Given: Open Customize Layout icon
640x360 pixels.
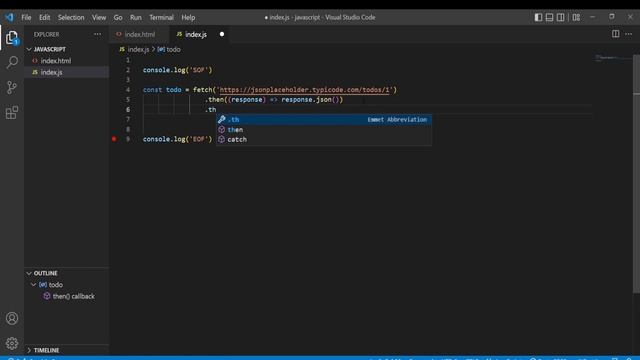Looking at the screenshot, I should [x=576, y=17].
